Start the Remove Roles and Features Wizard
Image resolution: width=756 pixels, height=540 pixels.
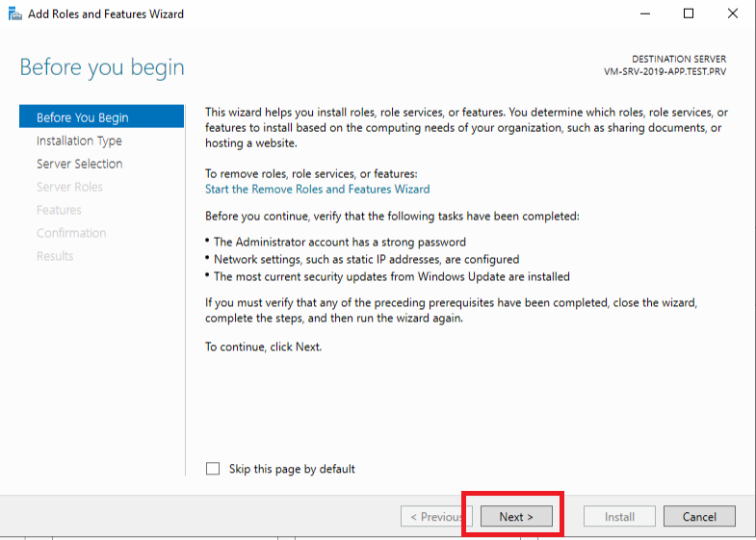coord(317,189)
